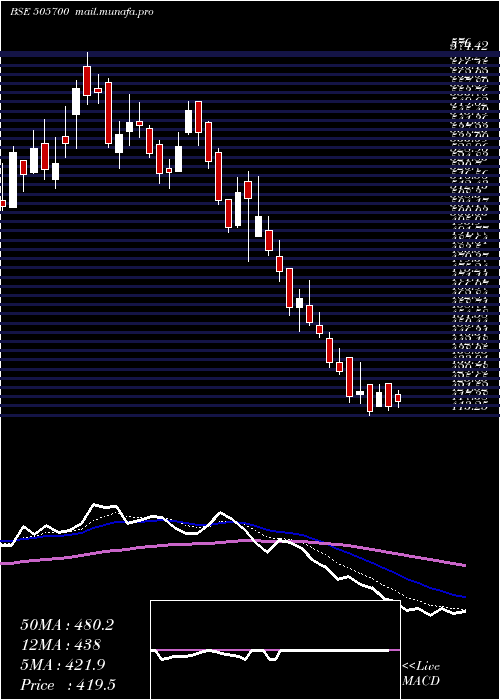Click the tallest candlestick at the chart peak
The image size is (500, 700).
click(87, 79)
